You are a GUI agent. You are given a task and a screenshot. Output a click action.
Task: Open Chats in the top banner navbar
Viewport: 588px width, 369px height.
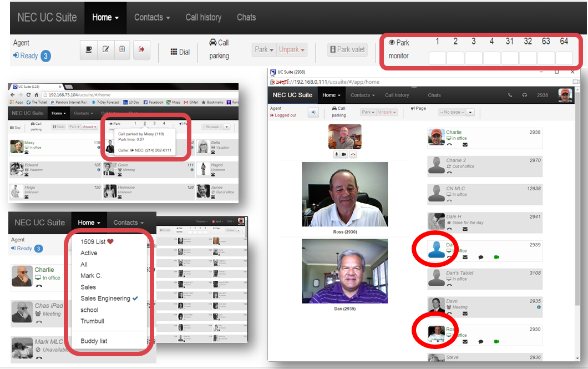tap(246, 18)
